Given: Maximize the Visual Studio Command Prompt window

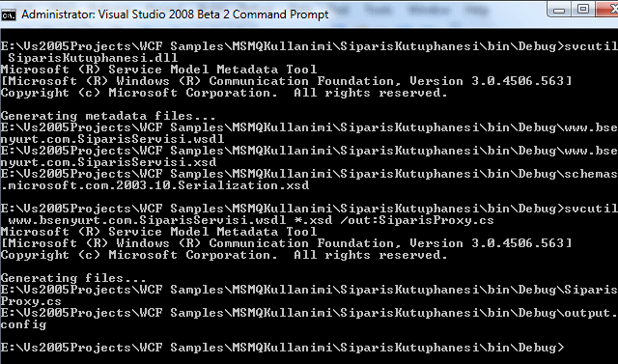Looking at the screenshot, I should tap(583, 10).
